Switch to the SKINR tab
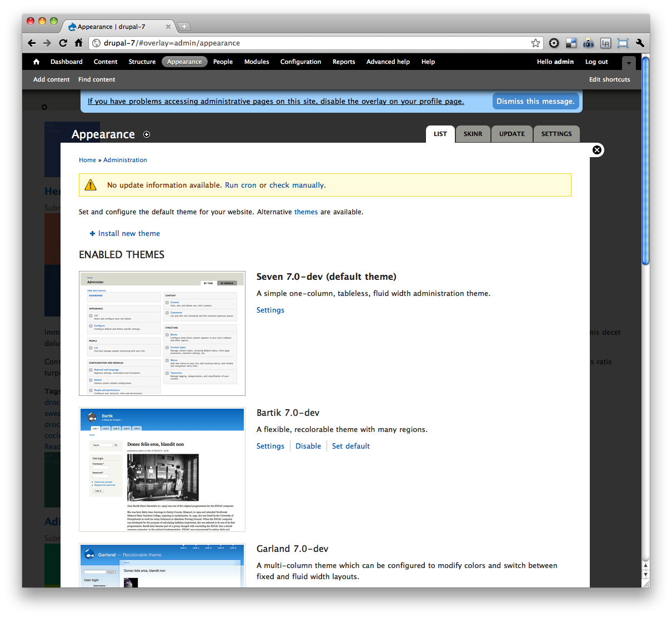The image size is (672, 618). click(x=473, y=134)
